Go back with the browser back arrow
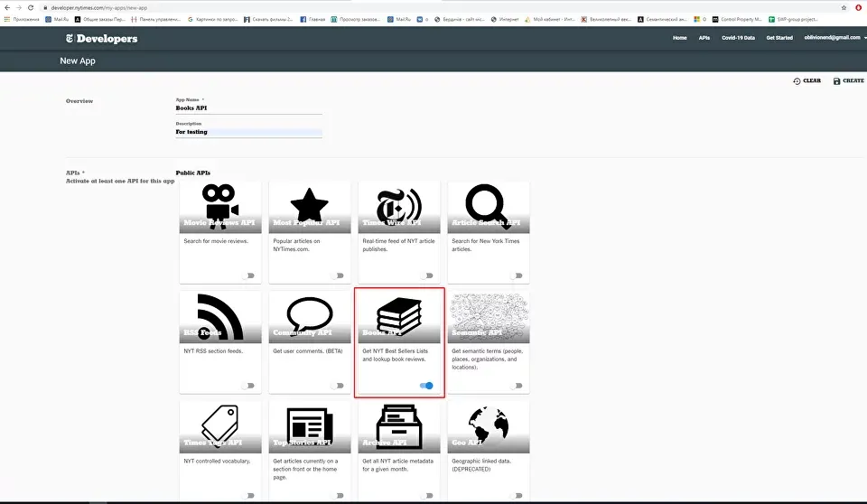867x504 pixels. click(x=7, y=8)
